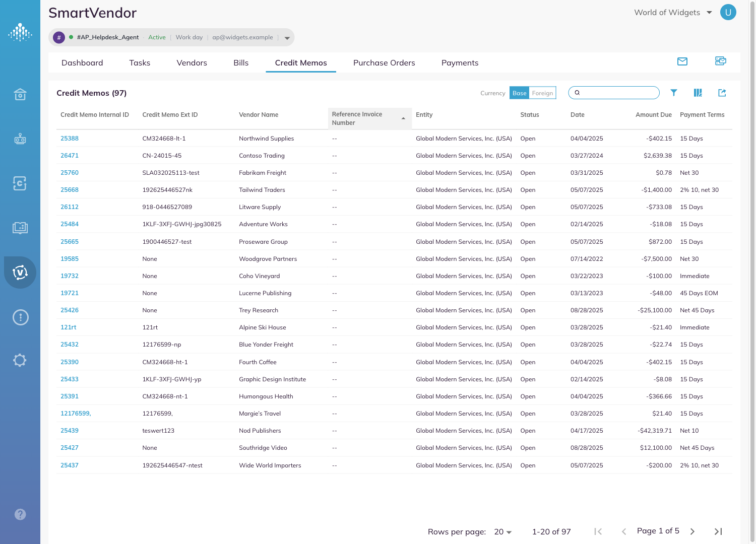Click CN-24015-45 external ID cell
Viewport: 756px width, 544px height.
pos(162,156)
